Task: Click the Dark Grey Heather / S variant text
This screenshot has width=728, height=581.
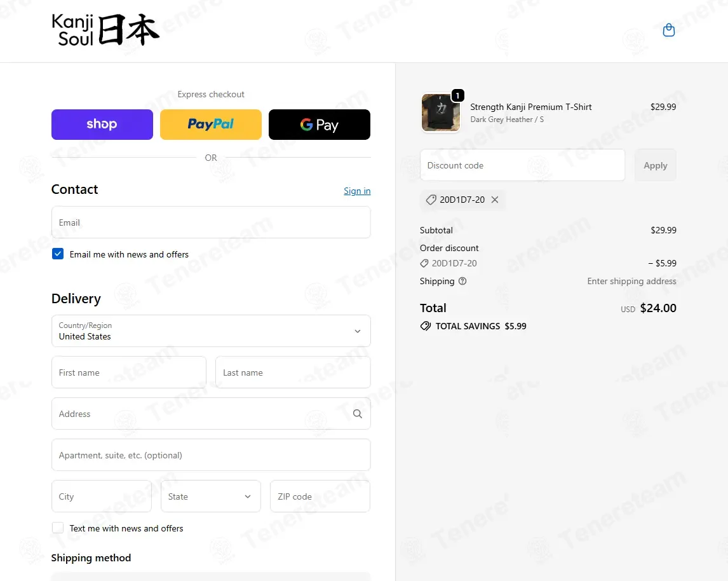Action: 506,120
